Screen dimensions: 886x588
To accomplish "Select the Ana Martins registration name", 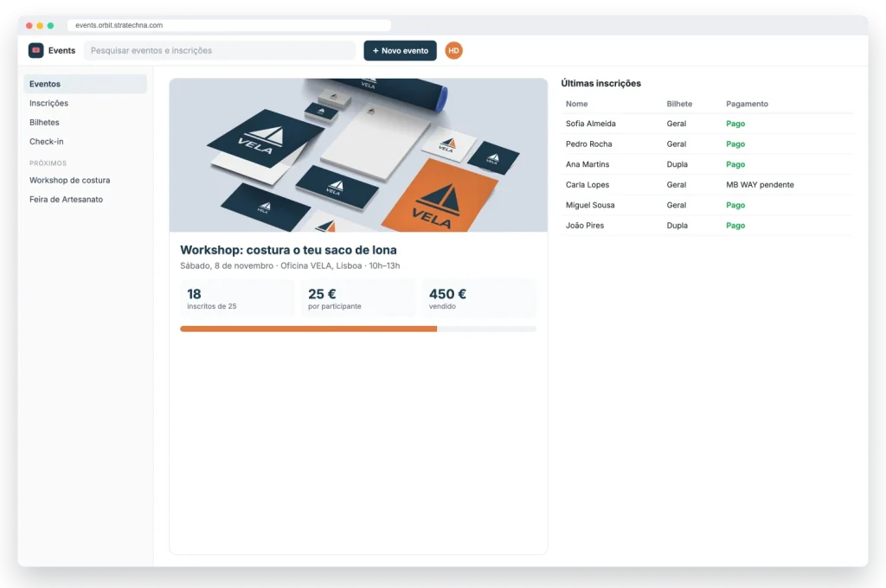I will click(x=587, y=164).
